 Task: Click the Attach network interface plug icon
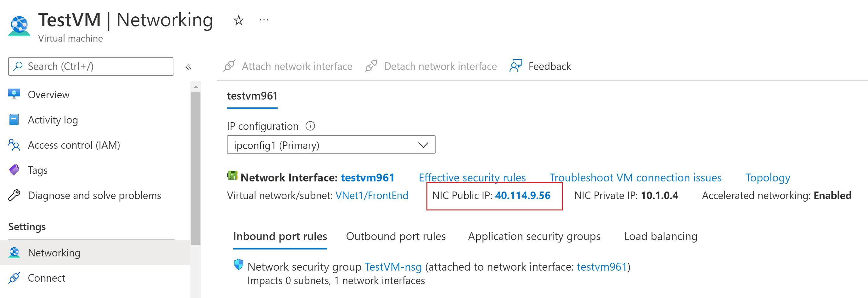(x=229, y=66)
